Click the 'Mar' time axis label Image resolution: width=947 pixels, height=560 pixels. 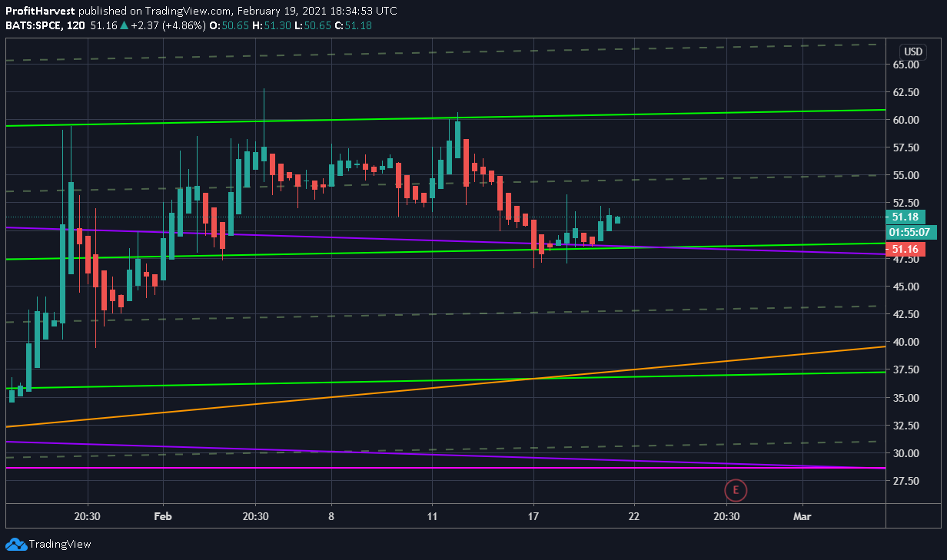pyautogui.click(x=802, y=517)
